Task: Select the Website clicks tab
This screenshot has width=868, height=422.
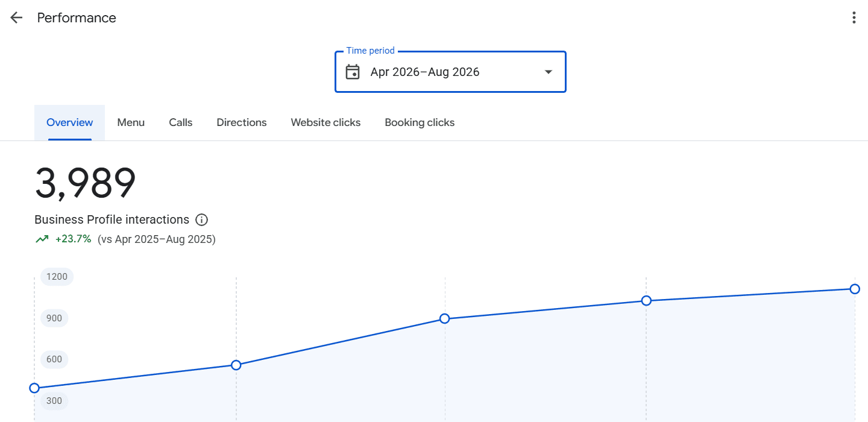Action: tap(325, 122)
